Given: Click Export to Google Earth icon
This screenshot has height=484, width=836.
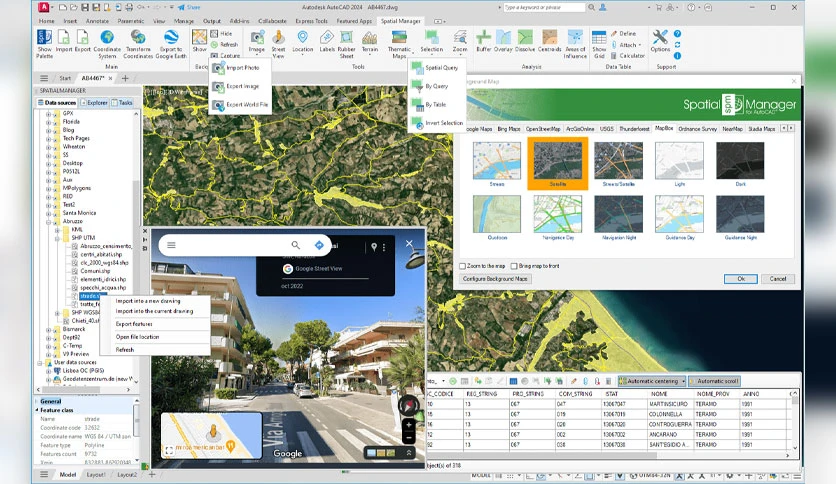Looking at the screenshot, I should point(171,37).
